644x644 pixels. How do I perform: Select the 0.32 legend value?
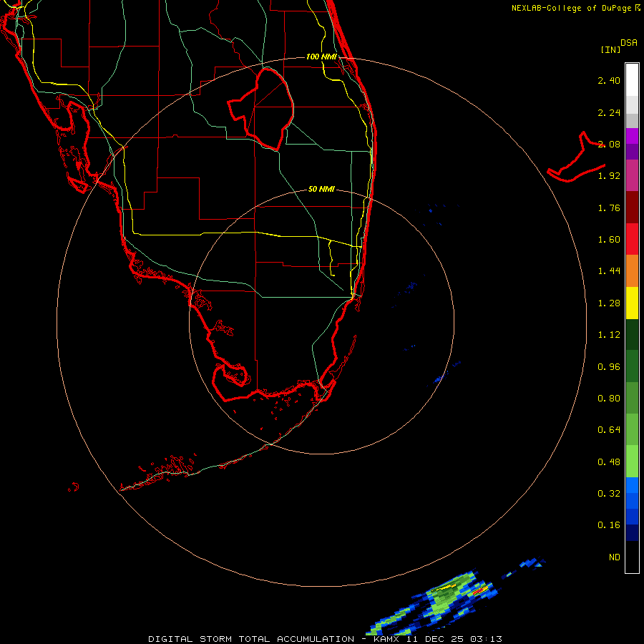click(x=609, y=494)
